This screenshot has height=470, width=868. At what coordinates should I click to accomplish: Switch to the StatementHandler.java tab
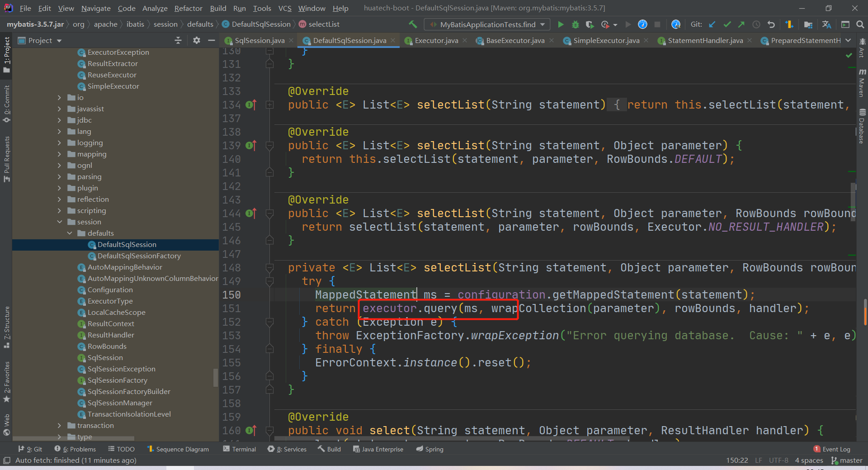click(705, 40)
